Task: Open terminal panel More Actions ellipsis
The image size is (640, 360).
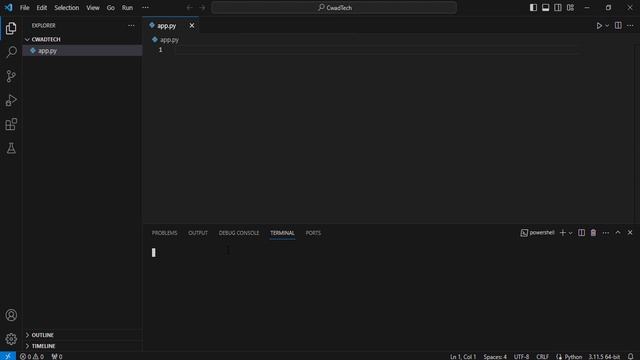Action: 606,233
